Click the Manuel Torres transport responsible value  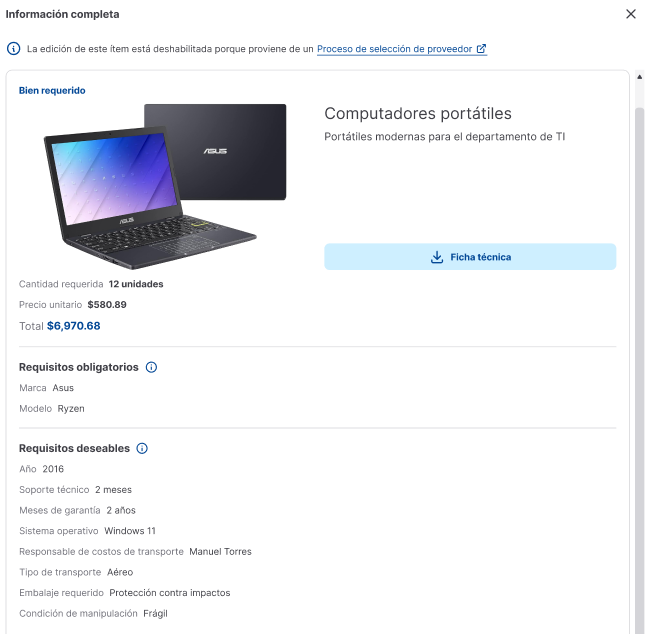(221, 551)
